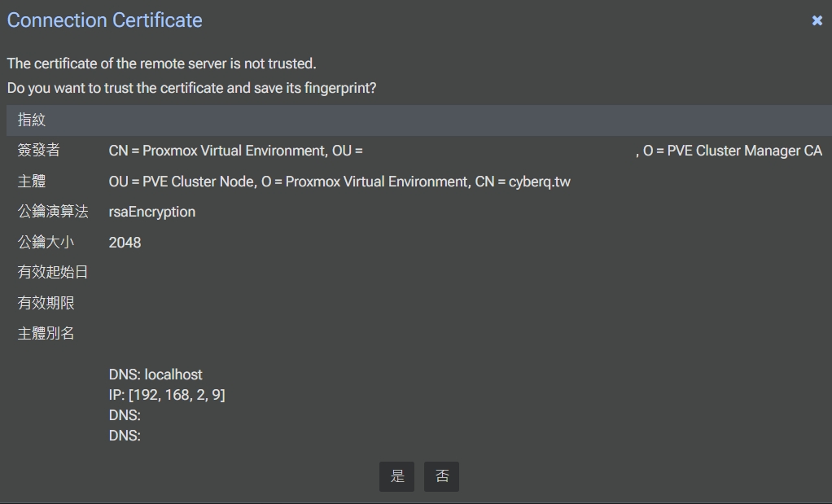Click the 主體 subject label
The image size is (832, 504).
tap(32, 182)
